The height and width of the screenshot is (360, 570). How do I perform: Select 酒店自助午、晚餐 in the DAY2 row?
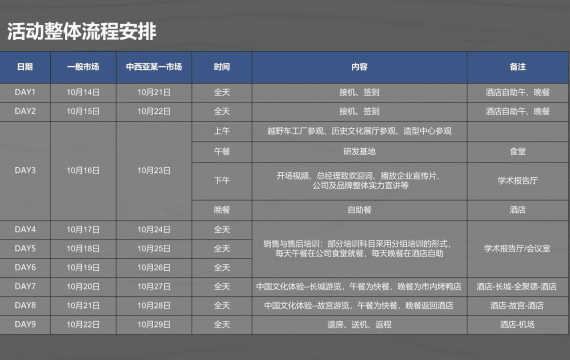(518, 112)
